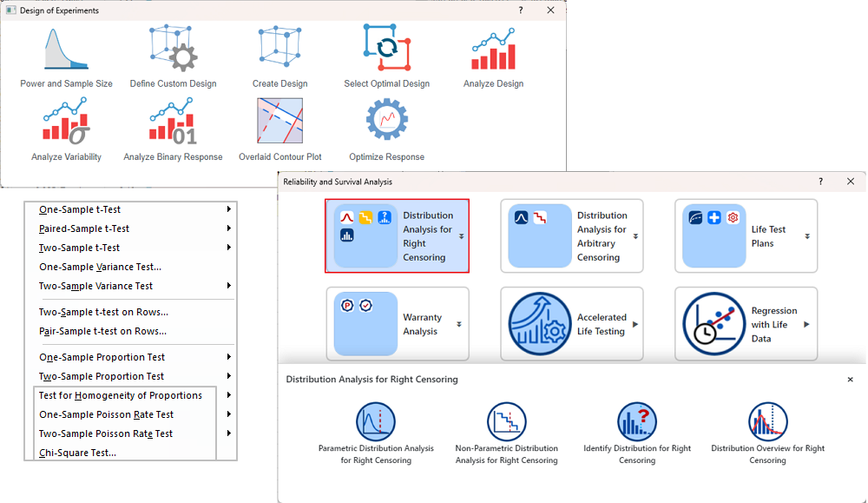Open Define Custom Design tool
Screen dimensions: 868x503
pos(174,49)
